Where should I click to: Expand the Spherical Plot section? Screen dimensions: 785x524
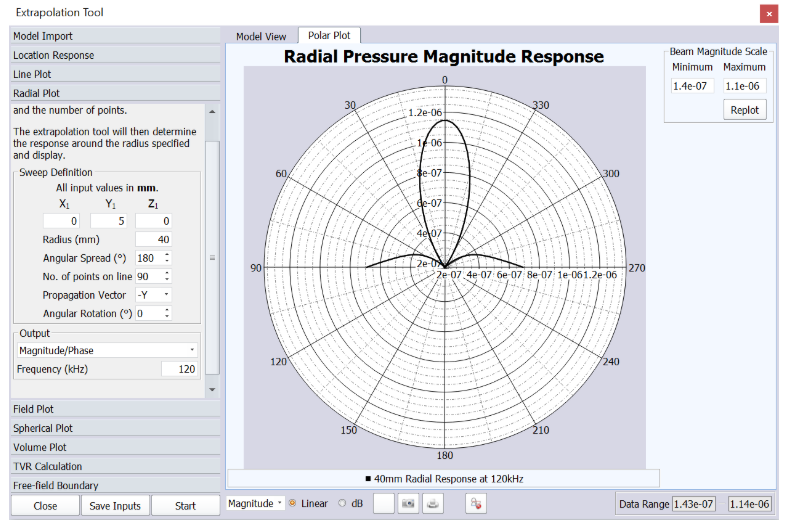tap(115, 428)
